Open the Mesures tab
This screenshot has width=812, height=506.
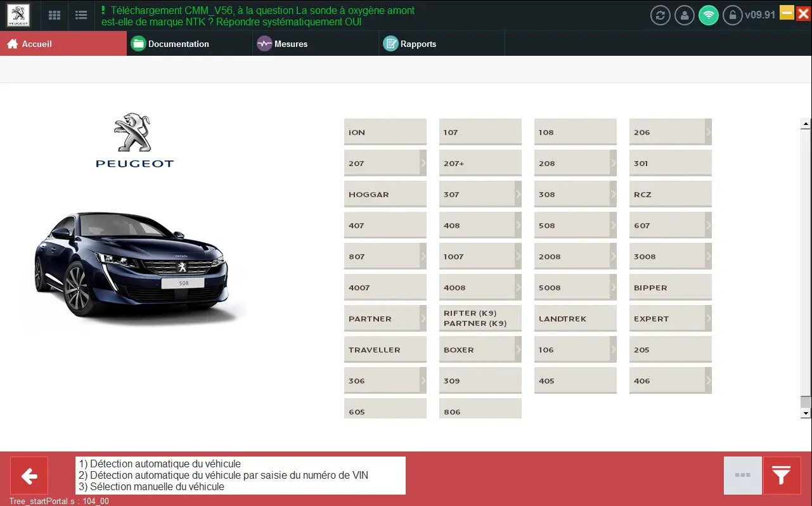(290, 44)
